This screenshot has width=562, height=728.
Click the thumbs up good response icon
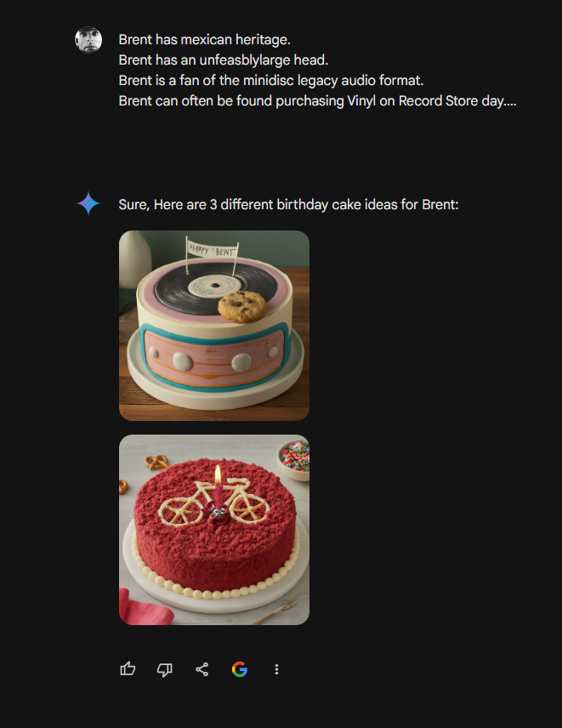click(x=128, y=669)
